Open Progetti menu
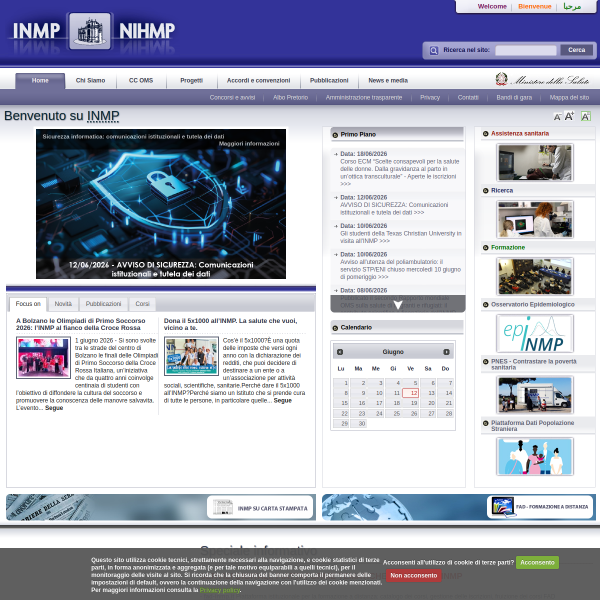This screenshot has height=600, width=600. tap(192, 81)
